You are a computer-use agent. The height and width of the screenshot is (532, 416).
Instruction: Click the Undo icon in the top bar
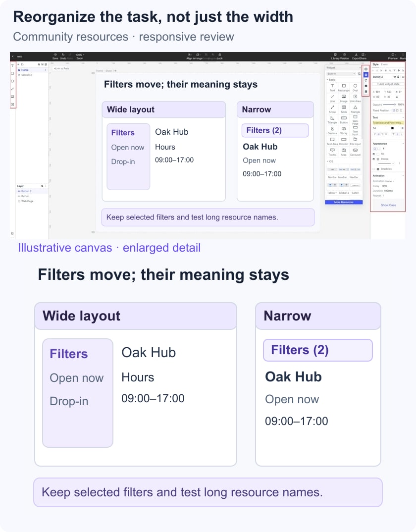coord(63,54)
